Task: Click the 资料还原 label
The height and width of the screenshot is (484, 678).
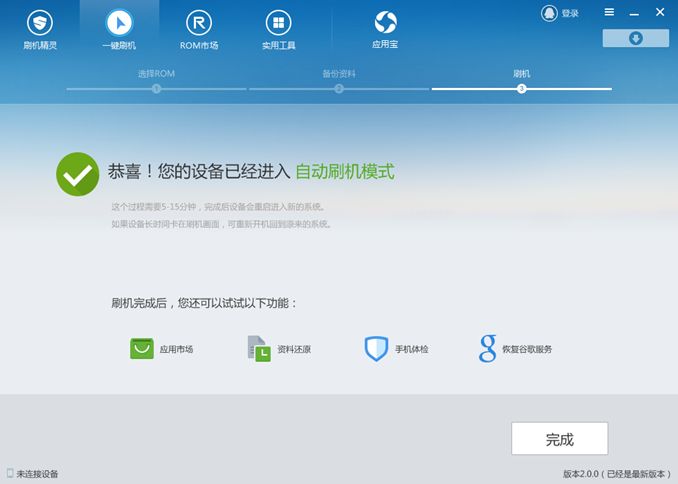Action: pyautogui.click(x=294, y=349)
